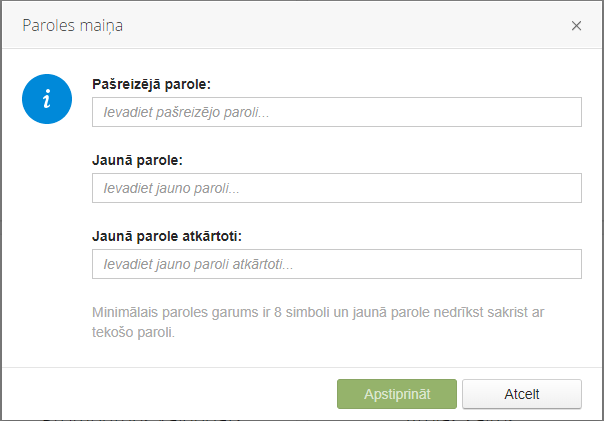
Task: Click the minimum password length hint text
Action: pos(318,322)
